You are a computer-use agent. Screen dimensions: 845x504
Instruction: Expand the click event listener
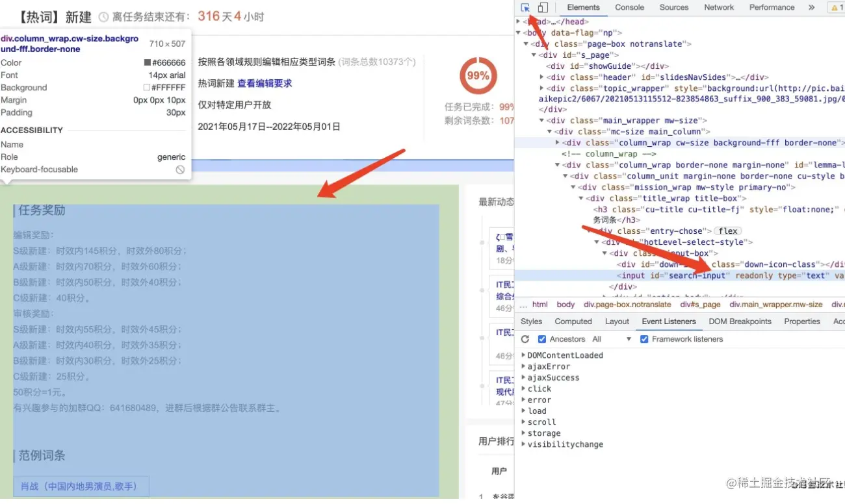click(x=524, y=388)
